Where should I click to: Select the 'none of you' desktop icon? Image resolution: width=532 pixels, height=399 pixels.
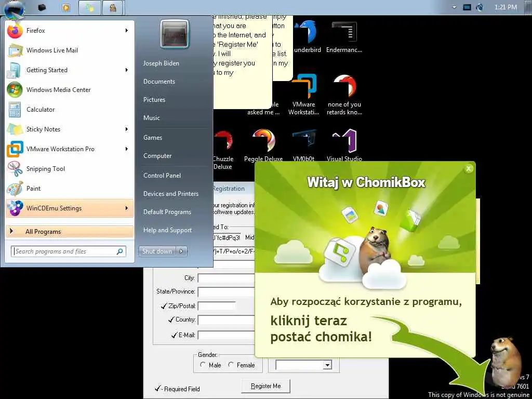tap(344, 95)
